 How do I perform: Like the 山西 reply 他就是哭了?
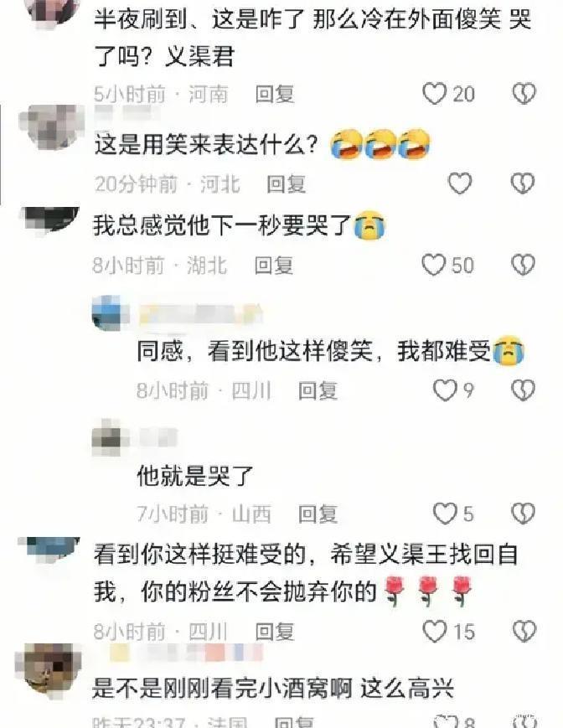(445, 514)
